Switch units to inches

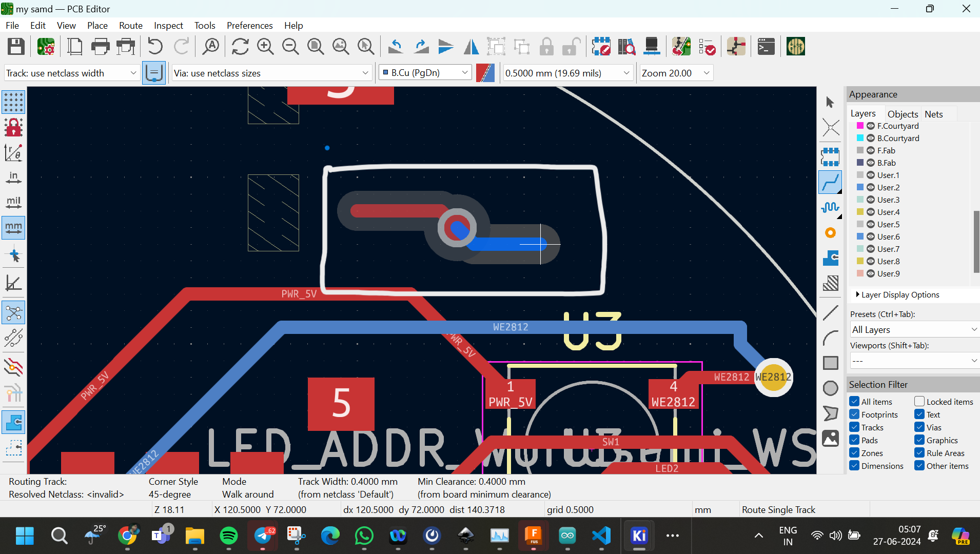pos(13,177)
